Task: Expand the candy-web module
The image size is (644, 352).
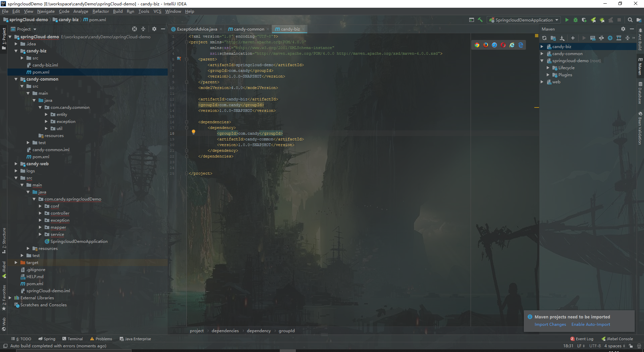Action: coord(16,164)
